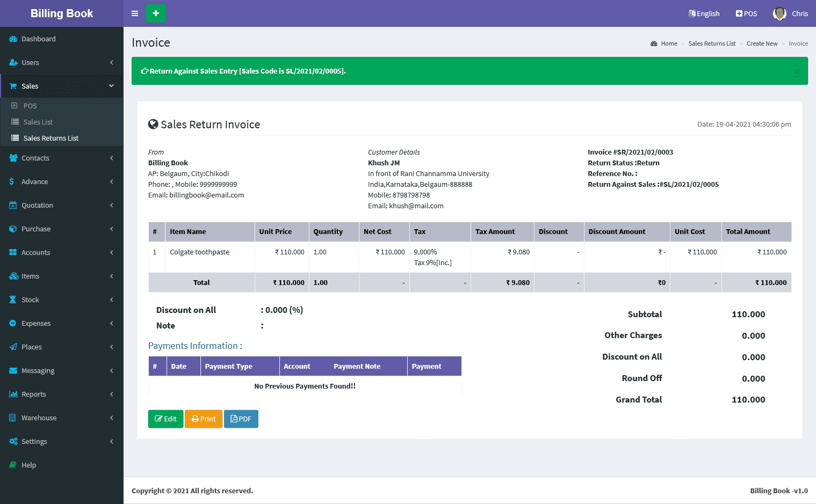Image resolution: width=816 pixels, height=504 pixels.
Task: Click the orange Print button
Action: (204, 419)
